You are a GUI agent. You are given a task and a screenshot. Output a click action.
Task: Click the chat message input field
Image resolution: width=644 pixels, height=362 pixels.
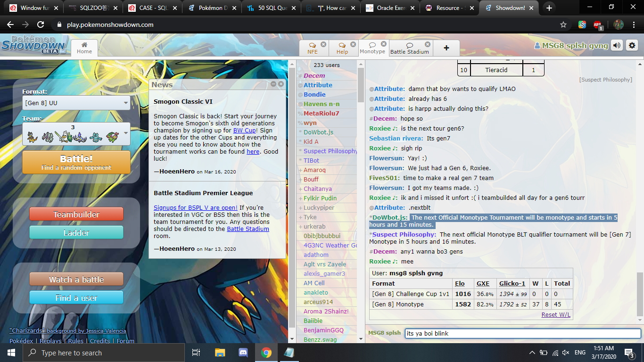523,333
